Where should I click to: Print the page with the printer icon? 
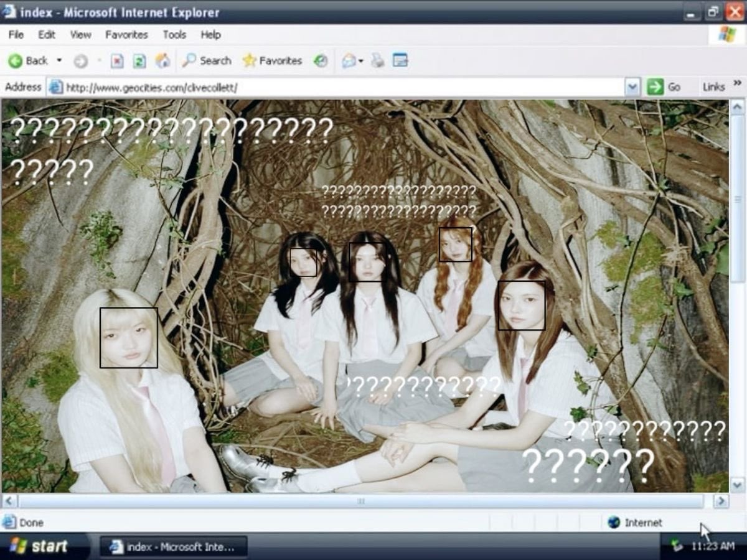pos(378,61)
